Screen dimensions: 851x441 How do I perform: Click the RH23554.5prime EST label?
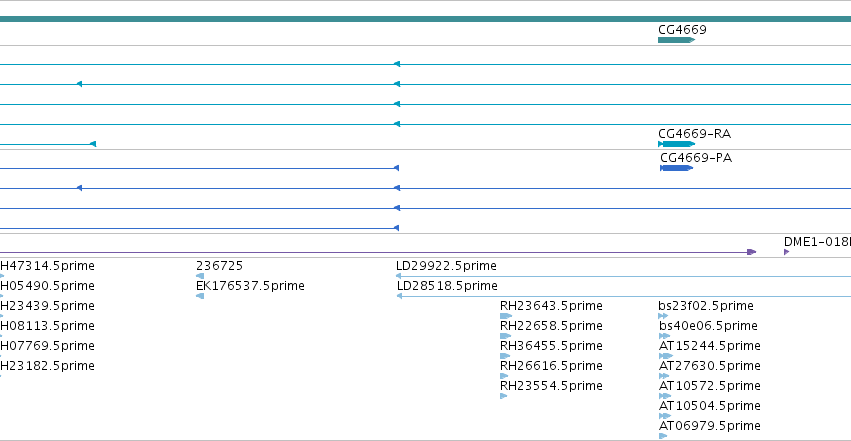point(551,386)
